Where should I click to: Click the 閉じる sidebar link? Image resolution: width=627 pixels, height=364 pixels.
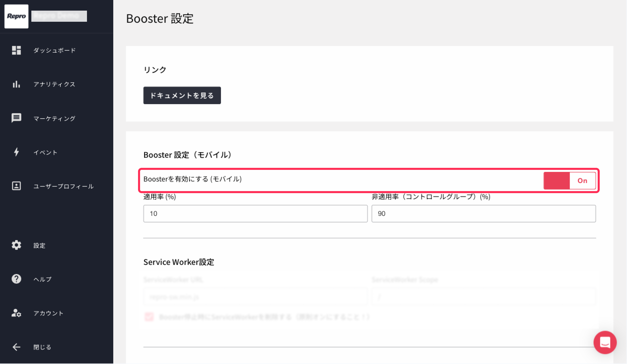(42, 347)
